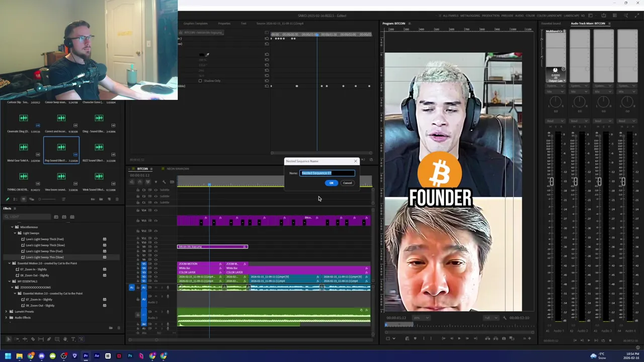Toggle the YUV effects filter icon
This screenshot has height=362, width=644.
[72, 217]
